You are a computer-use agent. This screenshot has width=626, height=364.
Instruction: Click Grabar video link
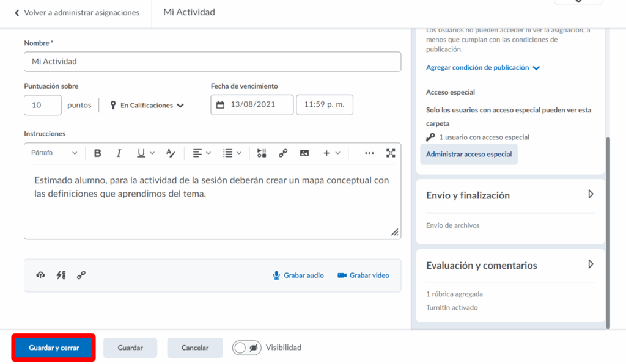[x=363, y=275]
